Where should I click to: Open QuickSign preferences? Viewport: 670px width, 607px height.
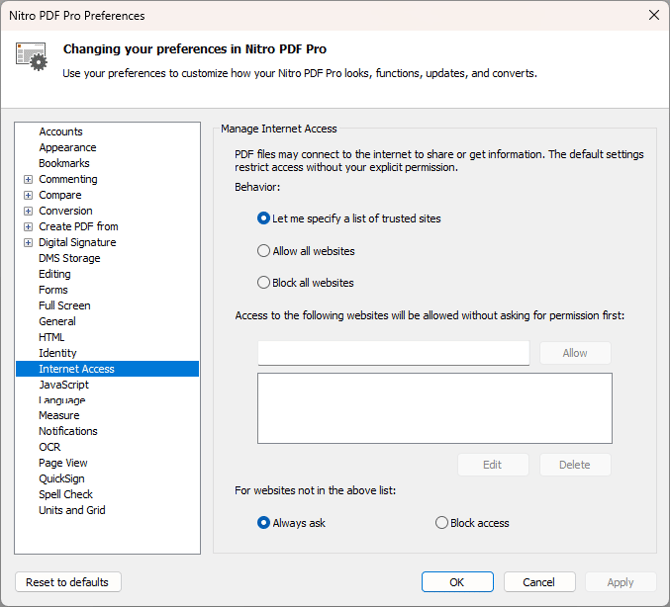pos(62,478)
